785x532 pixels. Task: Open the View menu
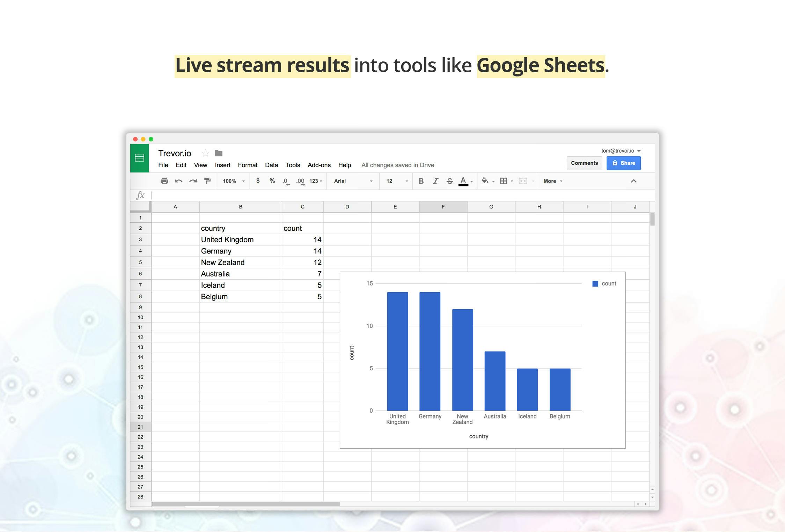click(x=200, y=165)
